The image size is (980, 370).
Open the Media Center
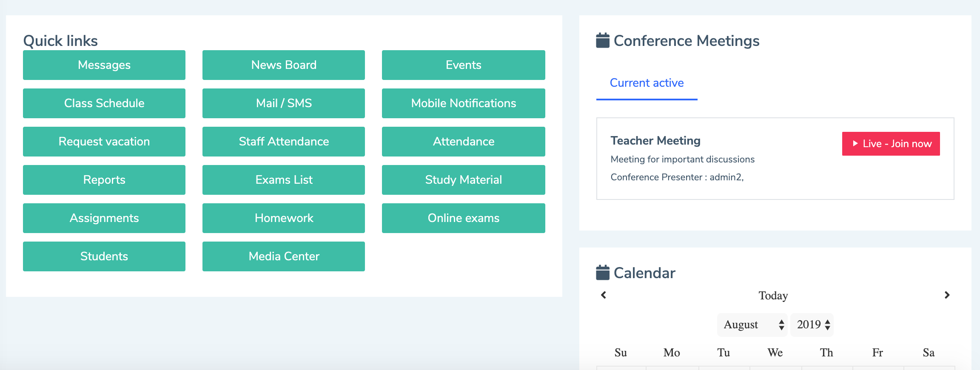point(284,256)
